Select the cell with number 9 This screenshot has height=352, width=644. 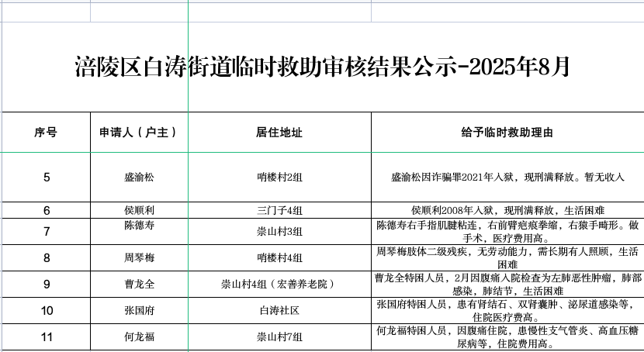[x=46, y=285]
